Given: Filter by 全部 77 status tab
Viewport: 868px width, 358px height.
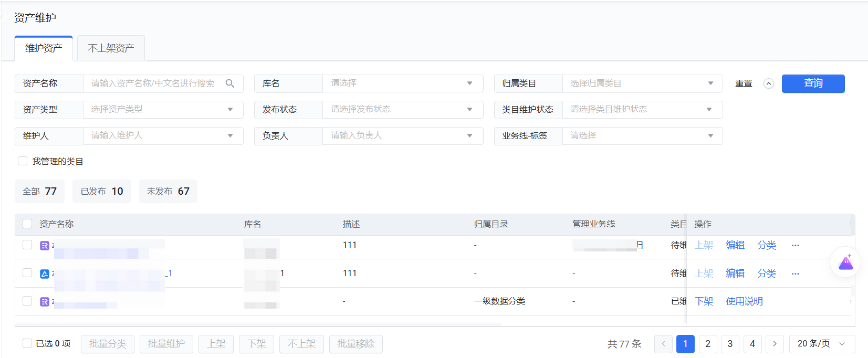Looking at the screenshot, I should [x=39, y=192].
